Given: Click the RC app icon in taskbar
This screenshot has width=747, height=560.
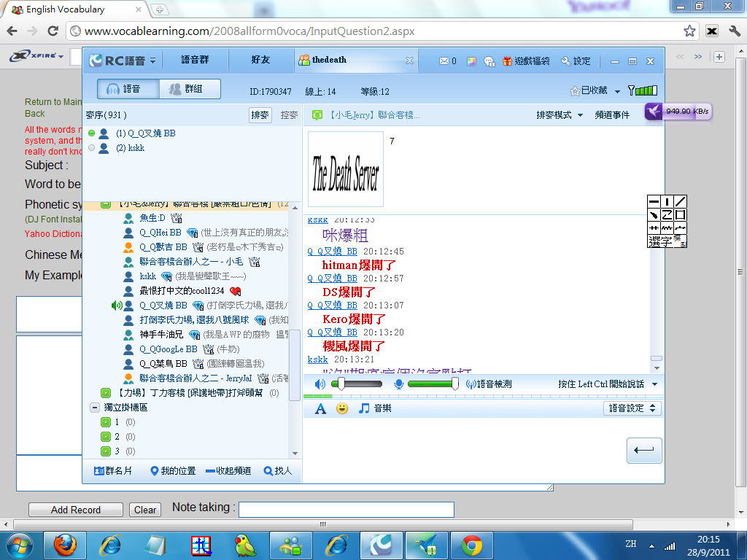Looking at the screenshot, I should tap(381, 545).
